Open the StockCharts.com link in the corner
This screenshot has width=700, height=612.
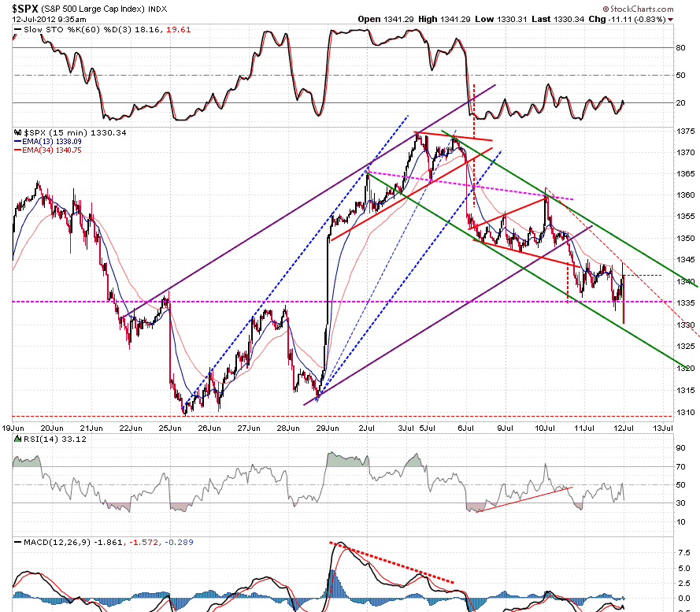pos(638,9)
